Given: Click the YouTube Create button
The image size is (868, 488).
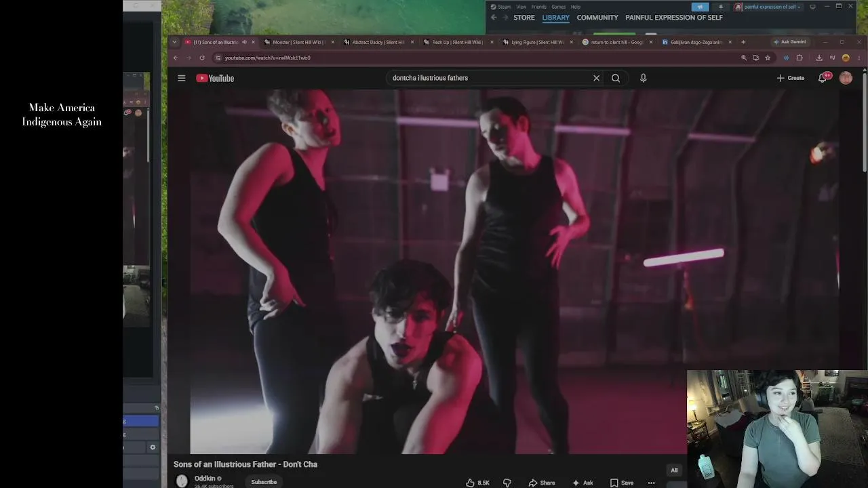Looking at the screenshot, I should [791, 78].
